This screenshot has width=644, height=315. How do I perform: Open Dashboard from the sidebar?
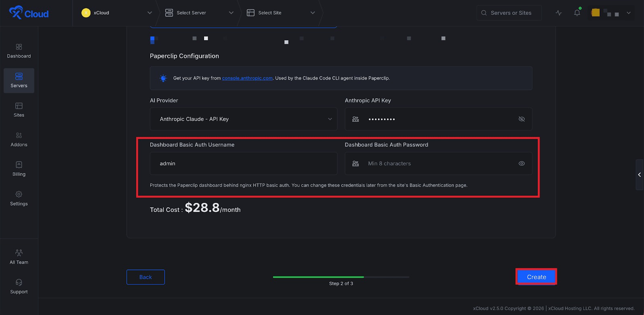(x=19, y=51)
